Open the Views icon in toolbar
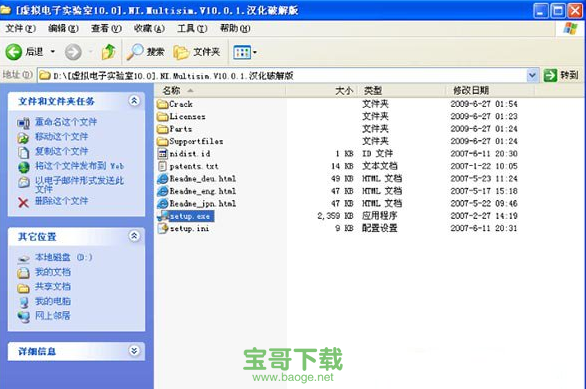Viewport: 586px width, 389px height. click(242, 52)
